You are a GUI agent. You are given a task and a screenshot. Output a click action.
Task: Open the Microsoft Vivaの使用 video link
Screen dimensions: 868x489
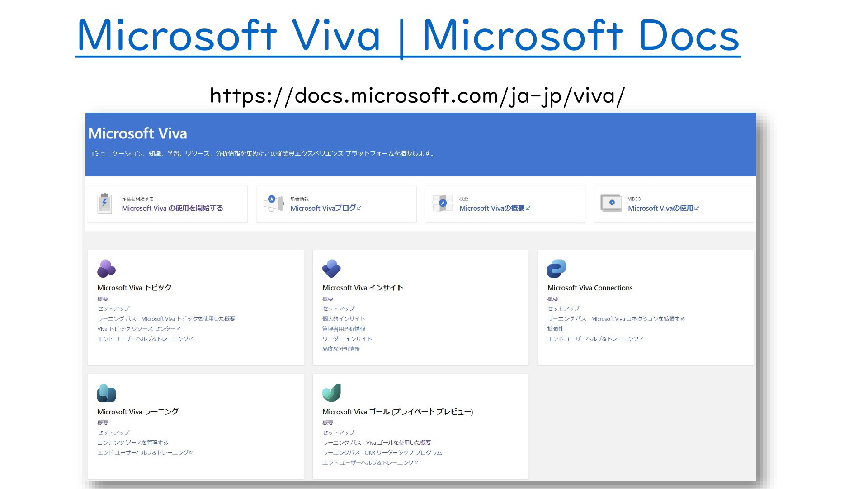(663, 208)
